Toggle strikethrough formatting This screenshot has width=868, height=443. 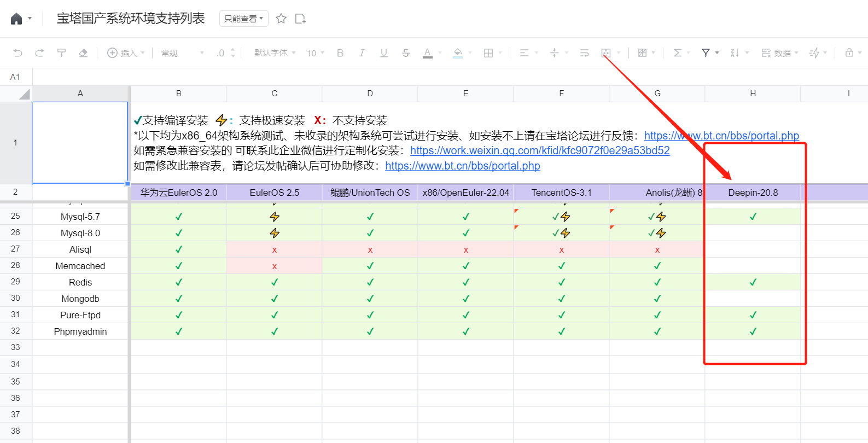406,53
